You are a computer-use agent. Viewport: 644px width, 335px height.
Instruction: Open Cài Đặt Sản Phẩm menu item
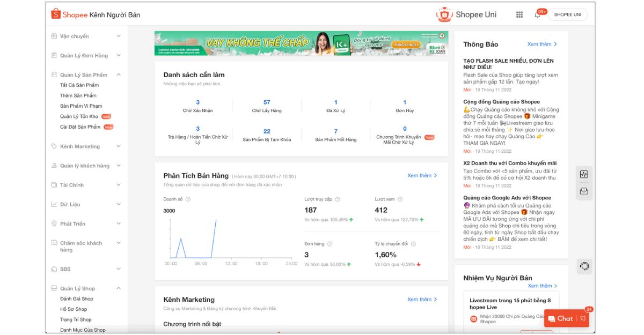80,127
